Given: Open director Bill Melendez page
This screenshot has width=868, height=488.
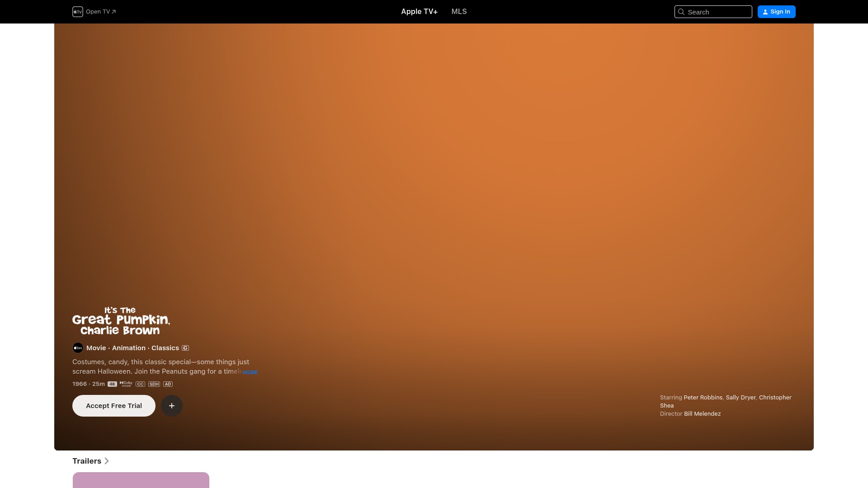Looking at the screenshot, I should coord(702,414).
